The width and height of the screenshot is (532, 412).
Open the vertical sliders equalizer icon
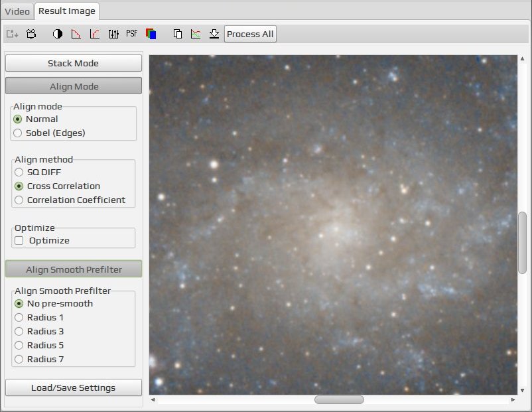pyautogui.click(x=113, y=34)
